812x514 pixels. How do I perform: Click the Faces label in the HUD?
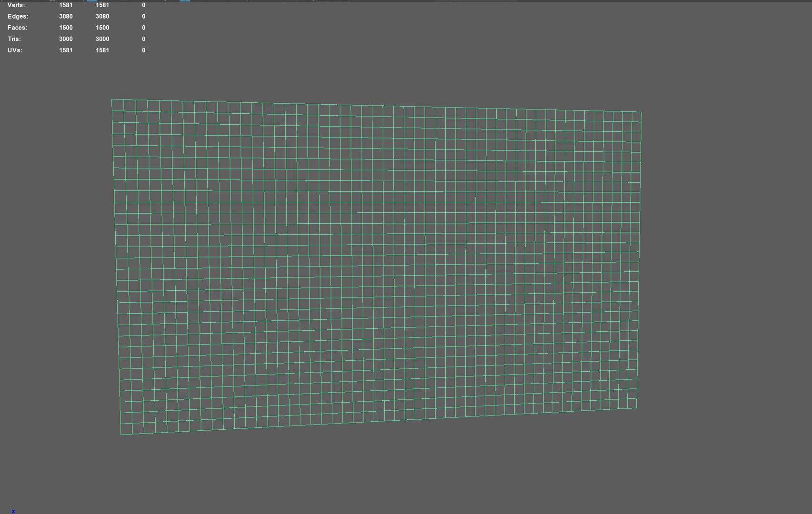tap(17, 28)
